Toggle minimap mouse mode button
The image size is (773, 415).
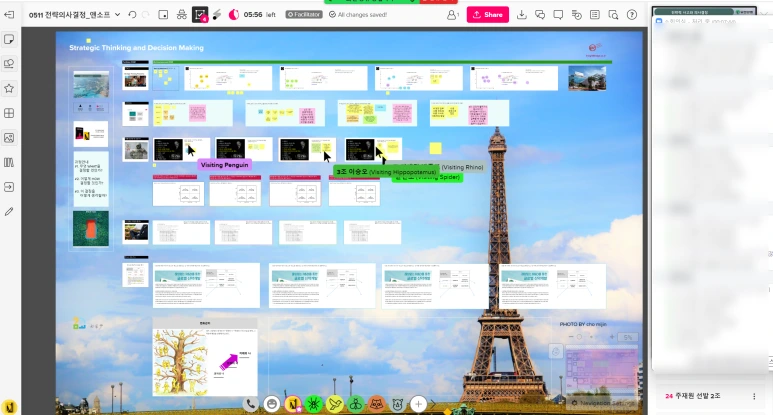[x=556, y=351]
